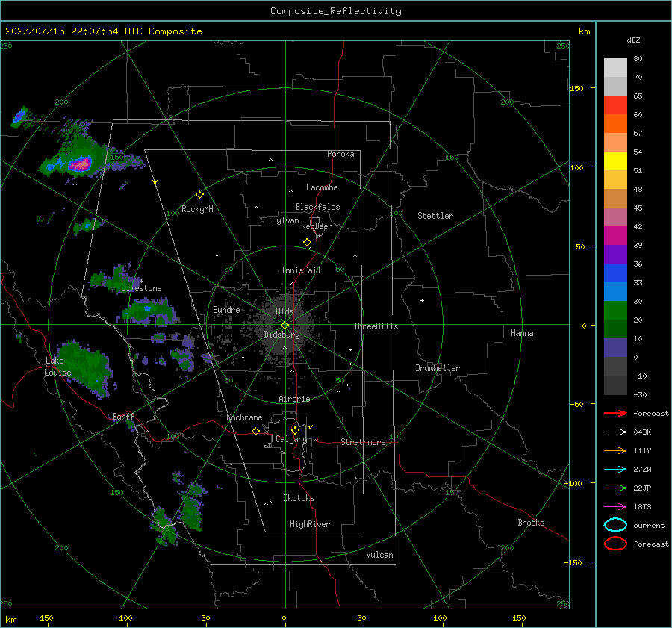Click the Banff label
672x628 pixels.
tap(123, 416)
